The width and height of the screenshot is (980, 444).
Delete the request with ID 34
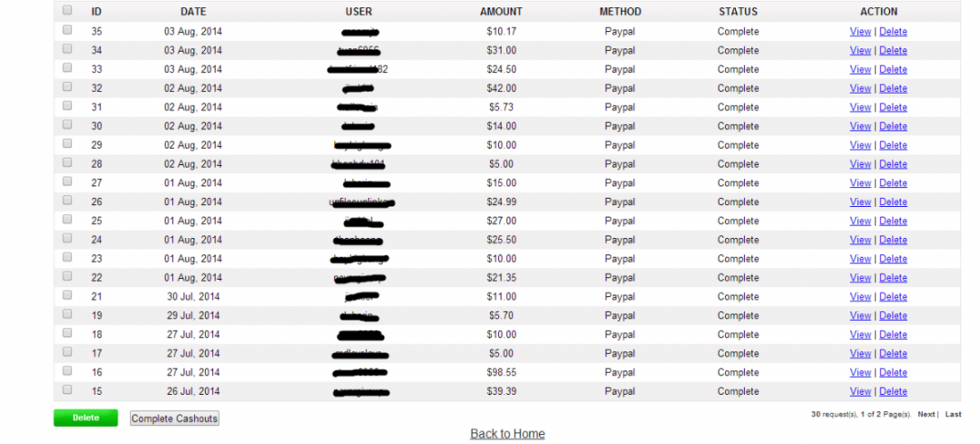click(x=893, y=51)
